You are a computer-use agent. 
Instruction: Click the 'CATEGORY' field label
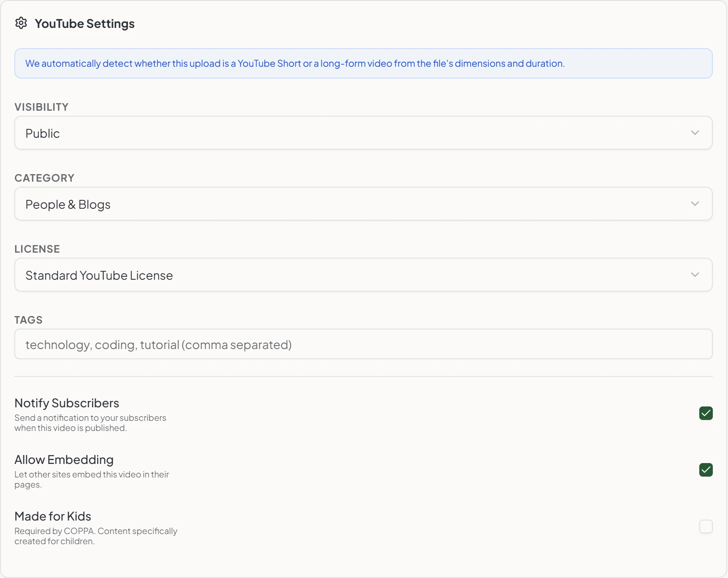(44, 178)
